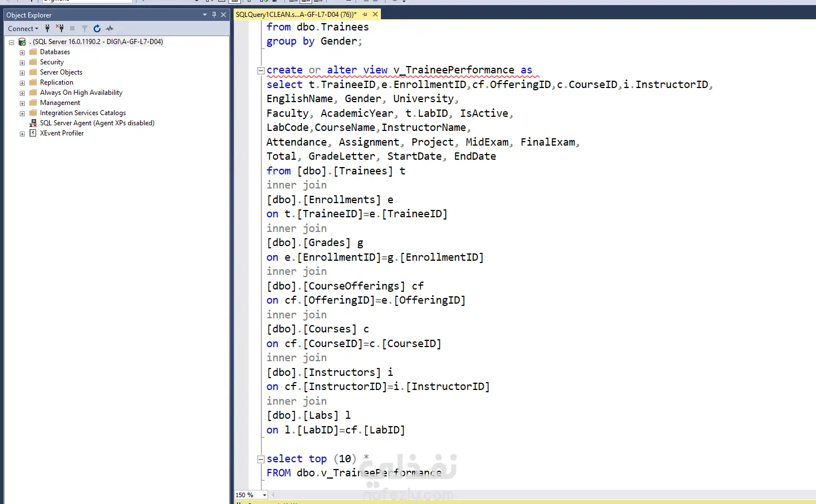Click the Management folder icon

(33, 103)
